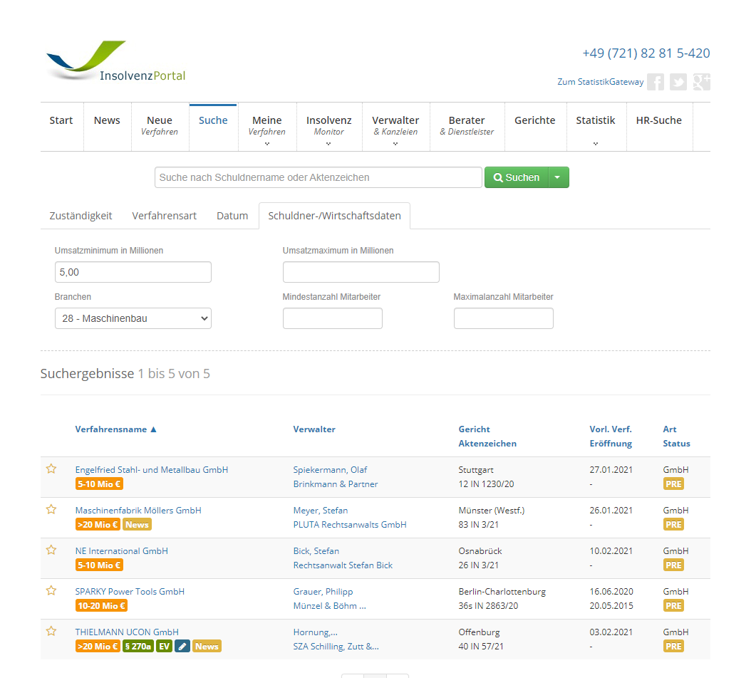Open the Twitter social icon

678,82
